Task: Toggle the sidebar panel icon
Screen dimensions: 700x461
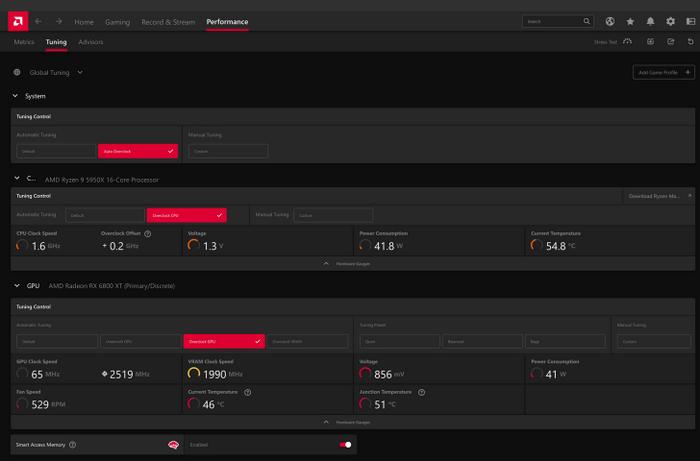Action: [x=691, y=21]
